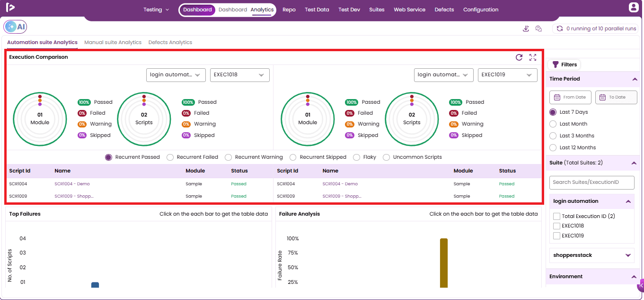Expand the shoppersstack suite section

coord(628,255)
